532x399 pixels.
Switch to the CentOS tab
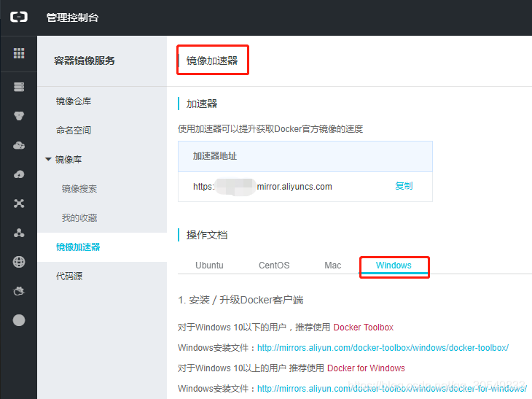(274, 266)
